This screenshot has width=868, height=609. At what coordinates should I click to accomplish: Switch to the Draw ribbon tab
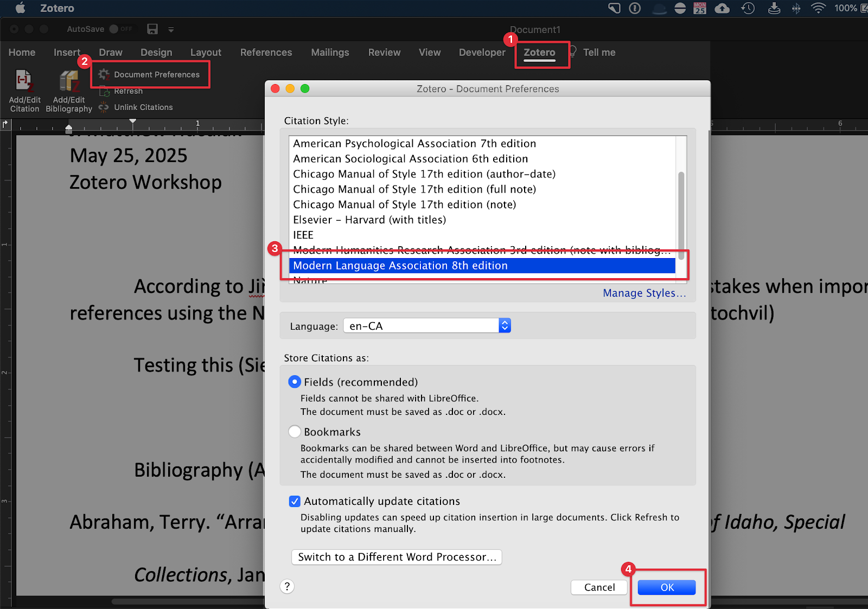coord(111,52)
